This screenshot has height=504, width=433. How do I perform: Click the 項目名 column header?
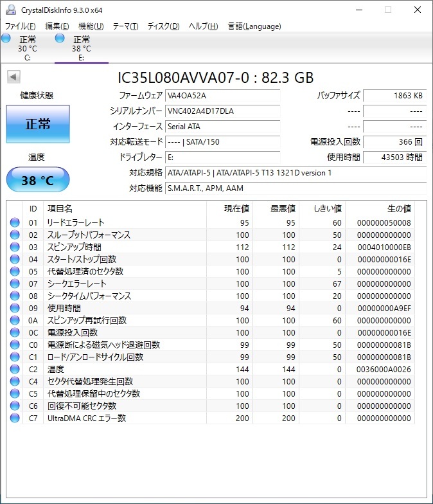pos(125,208)
